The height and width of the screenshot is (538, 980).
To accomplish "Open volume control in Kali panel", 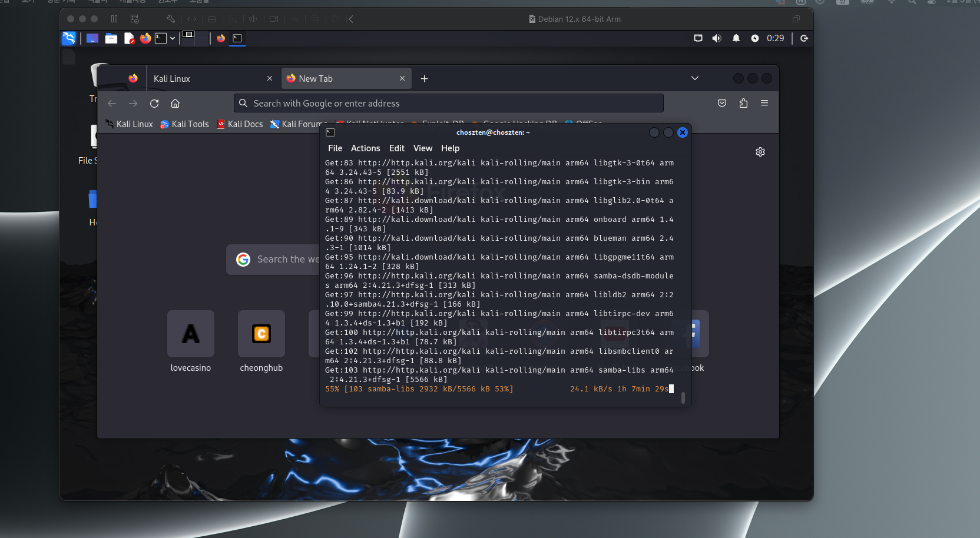I will point(717,38).
